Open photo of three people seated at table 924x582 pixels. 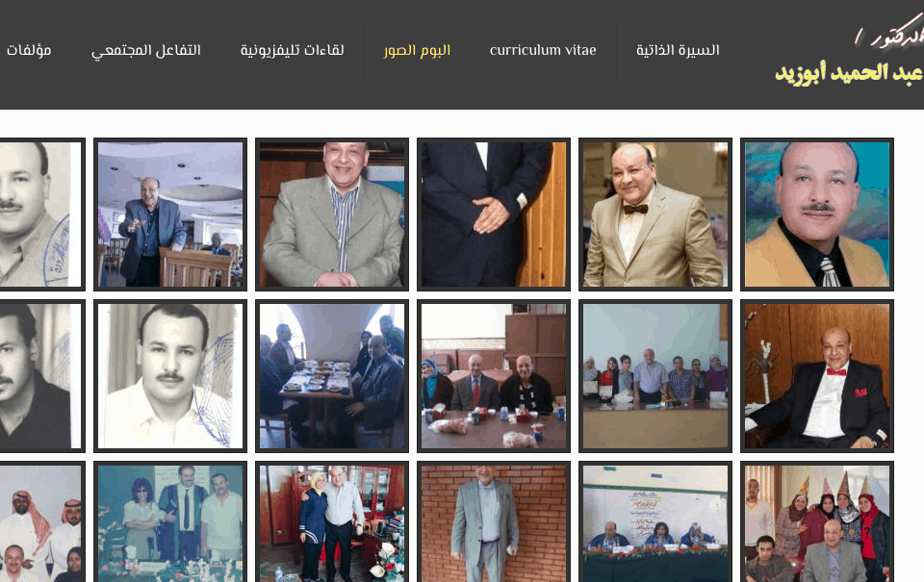[494, 376]
